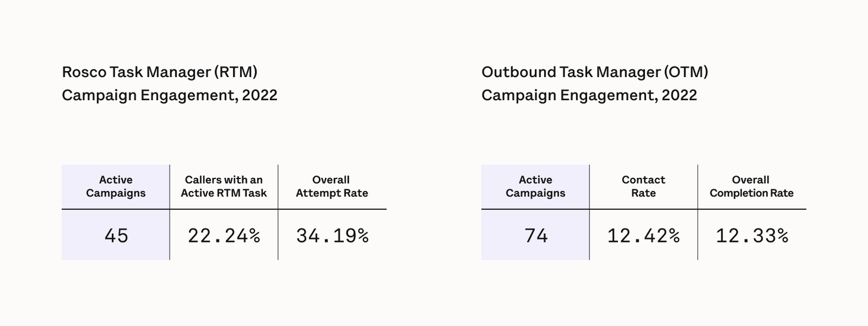Click the Rosco Task Manager (RTM) title
Screen dimensions: 868x326
pyautogui.click(x=159, y=72)
